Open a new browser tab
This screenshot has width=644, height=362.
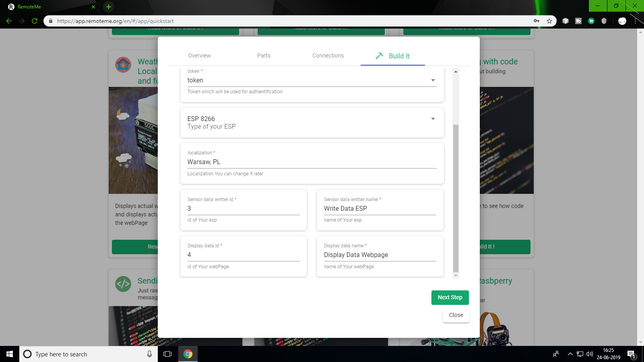(x=109, y=6)
